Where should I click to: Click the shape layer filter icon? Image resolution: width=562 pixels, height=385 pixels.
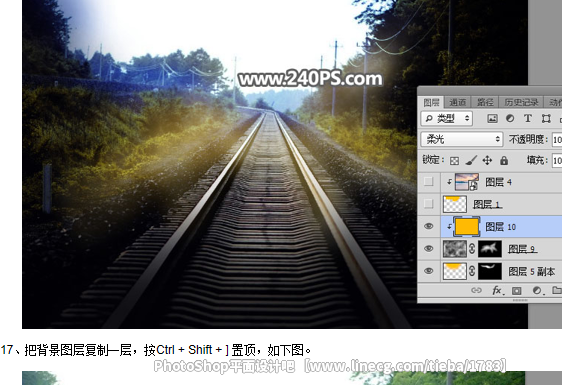click(x=546, y=119)
